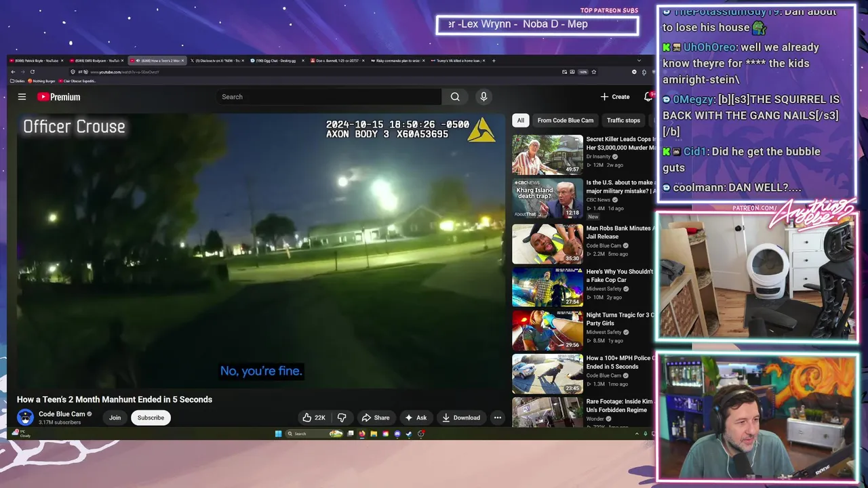Viewport: 868px width, 488px height.
Task: Open Clair Obscur bookmark
Action: coord(77,81)
